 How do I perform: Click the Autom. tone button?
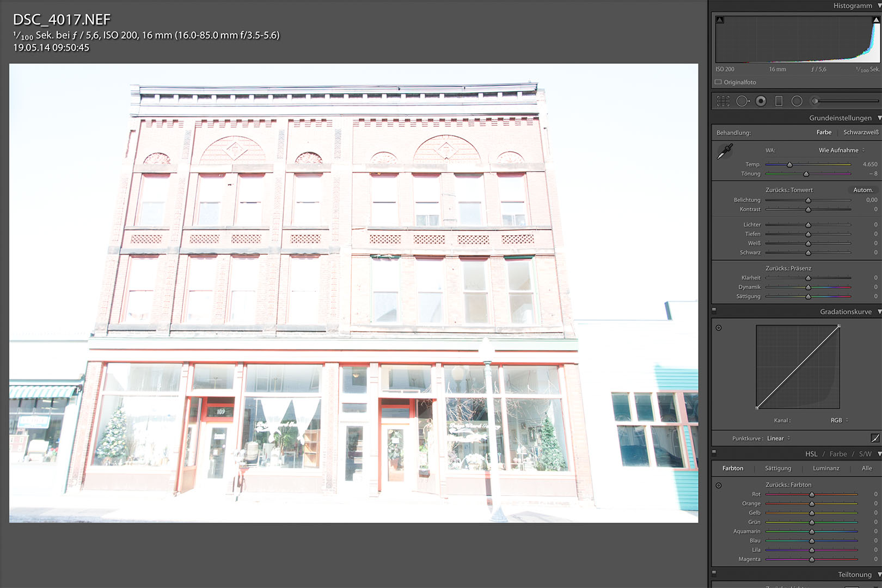click(x=863, y=190)
